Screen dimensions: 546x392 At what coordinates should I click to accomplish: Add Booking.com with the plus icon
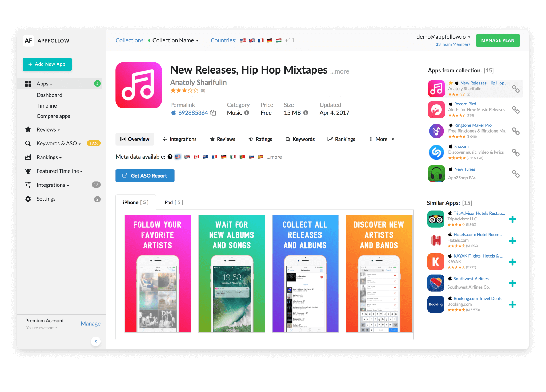click(x=512, y=305)
